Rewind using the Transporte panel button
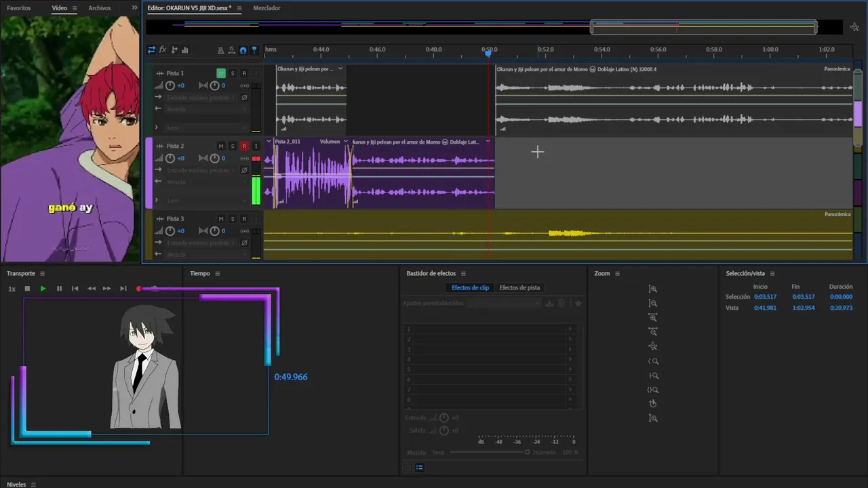Image resolution: width=868 pixels, height=488 pixels. [92, 289]
